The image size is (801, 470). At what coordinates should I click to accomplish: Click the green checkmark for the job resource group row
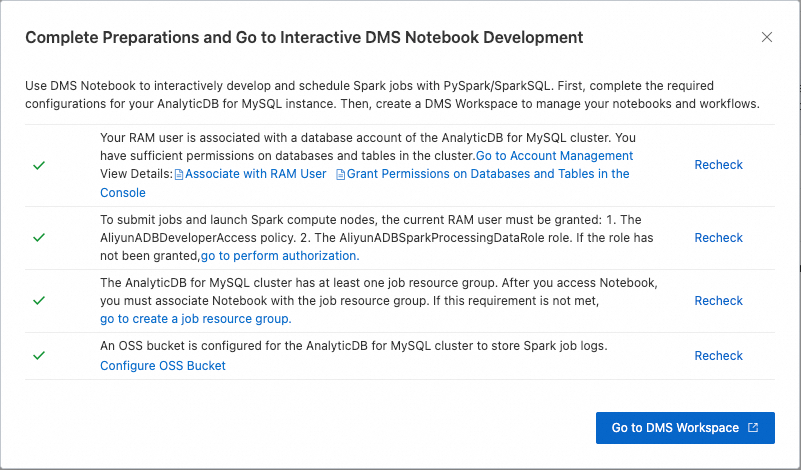pyautogui.click(x=39, y=301)
